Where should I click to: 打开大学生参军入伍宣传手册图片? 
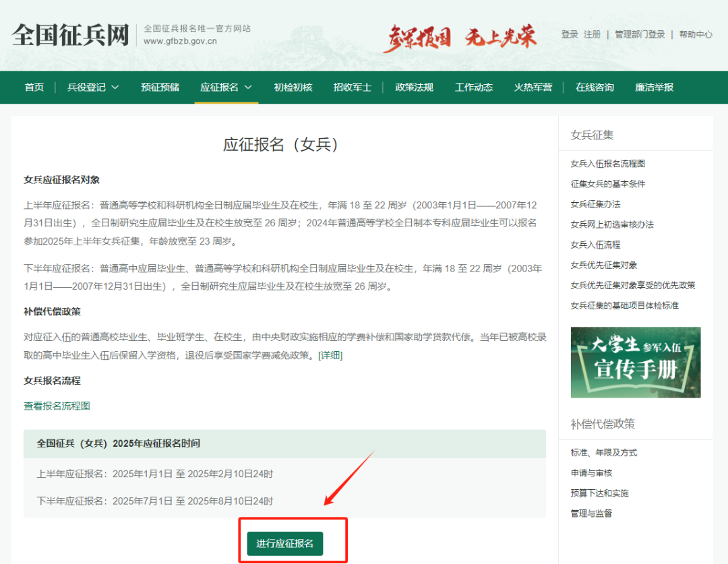(x=635, y=362)
